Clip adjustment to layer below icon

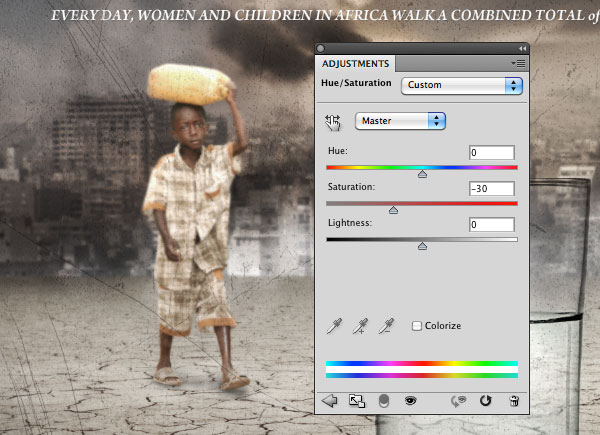click(x=384, y=401)
